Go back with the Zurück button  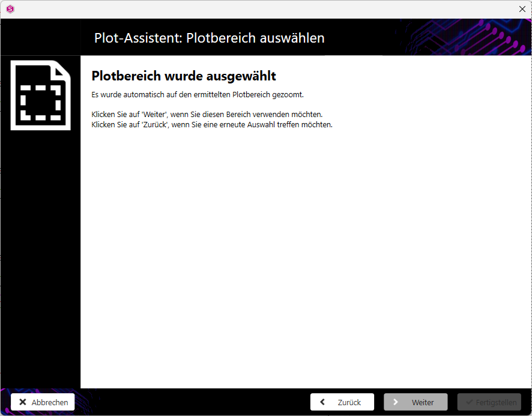click(x=342, y=402)
